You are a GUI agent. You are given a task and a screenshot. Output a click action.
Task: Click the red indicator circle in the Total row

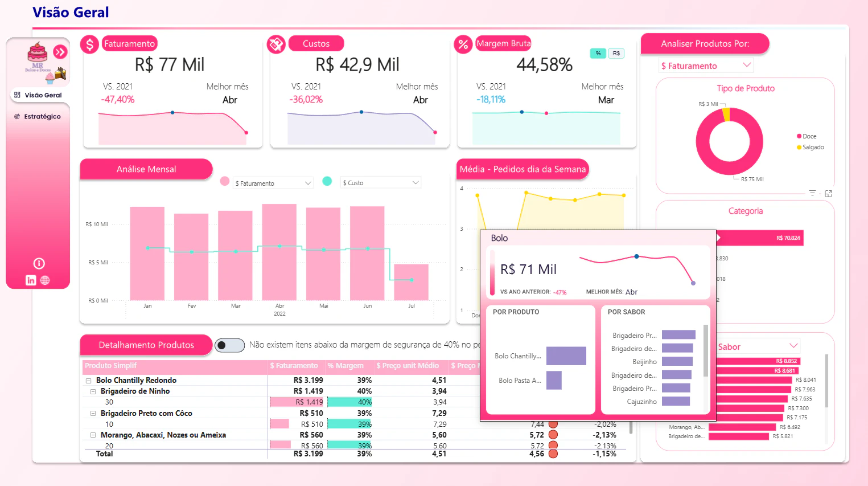click(553, 454)
